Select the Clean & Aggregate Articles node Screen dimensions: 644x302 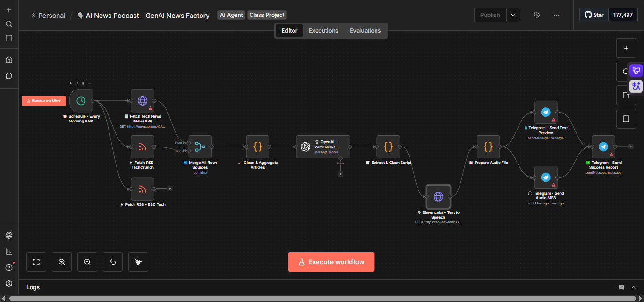(258, 147)
